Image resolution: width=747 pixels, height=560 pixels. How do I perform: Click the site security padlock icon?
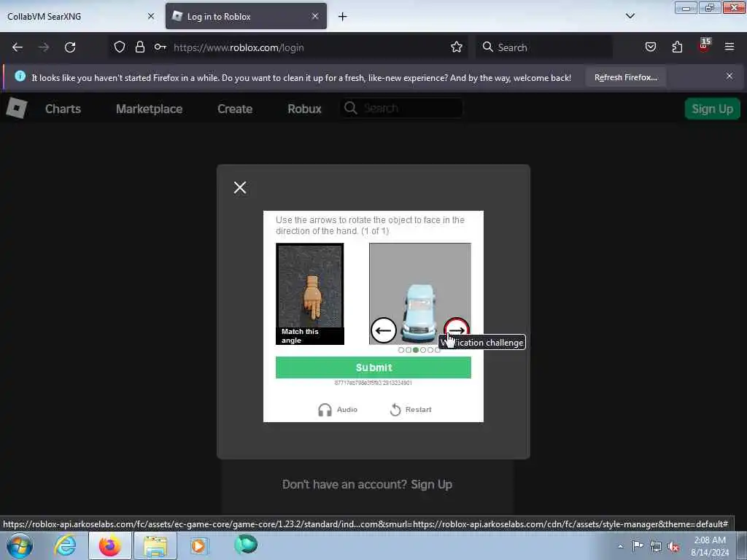tap(139, 47)
